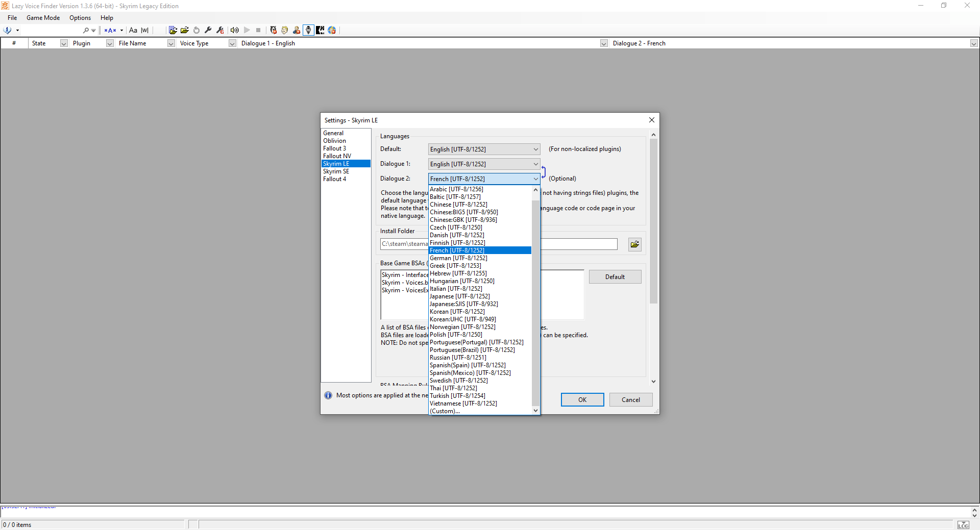Click the Install Folder path field
The height and width of the screenshot is (530, 980).
[499, 244]
